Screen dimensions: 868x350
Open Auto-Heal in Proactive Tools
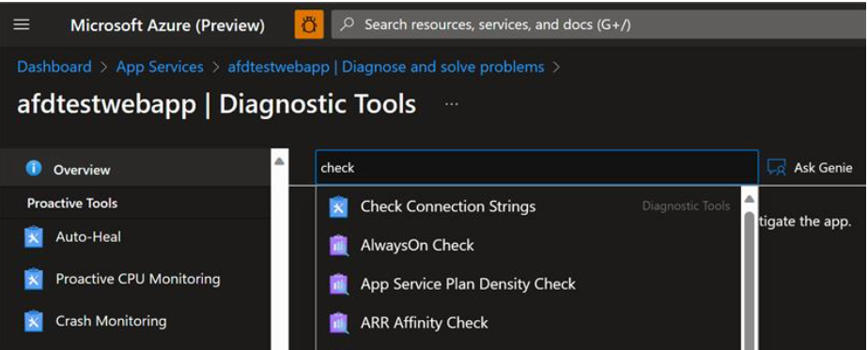tap(88, 236)
